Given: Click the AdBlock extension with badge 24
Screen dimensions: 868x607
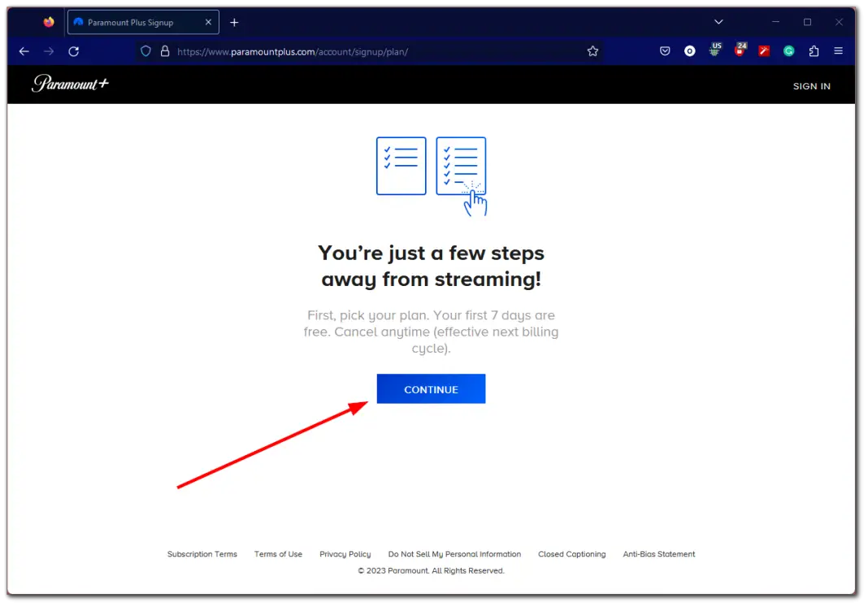Looking at the screenshot, I should pyautogui.click(x=740, y=51).
